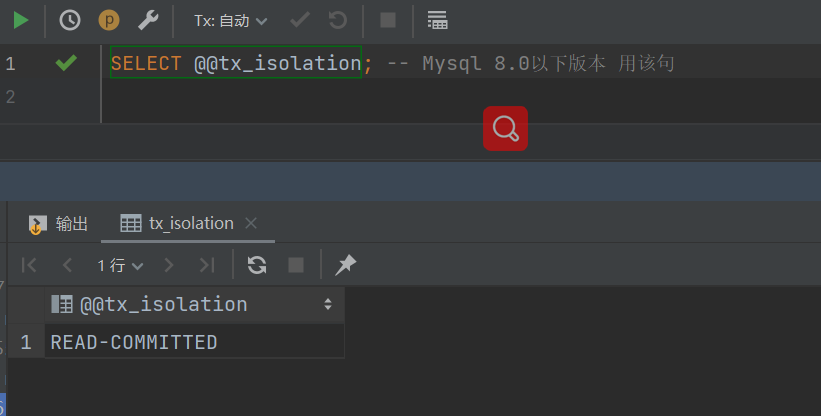
Task: Switch to the 输出 output tab
Action: click(59, 223)
